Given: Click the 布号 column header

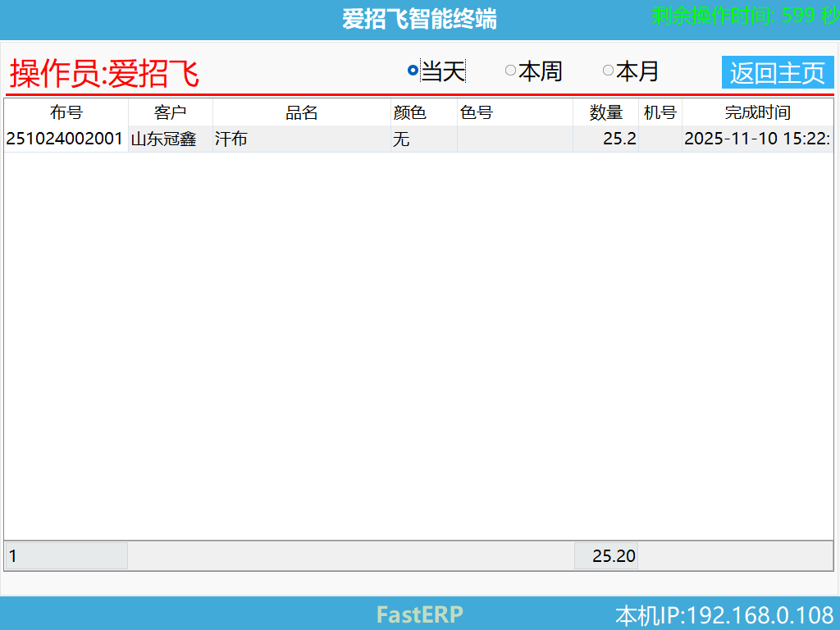Looking at the screenshot, I should [66, 112].
